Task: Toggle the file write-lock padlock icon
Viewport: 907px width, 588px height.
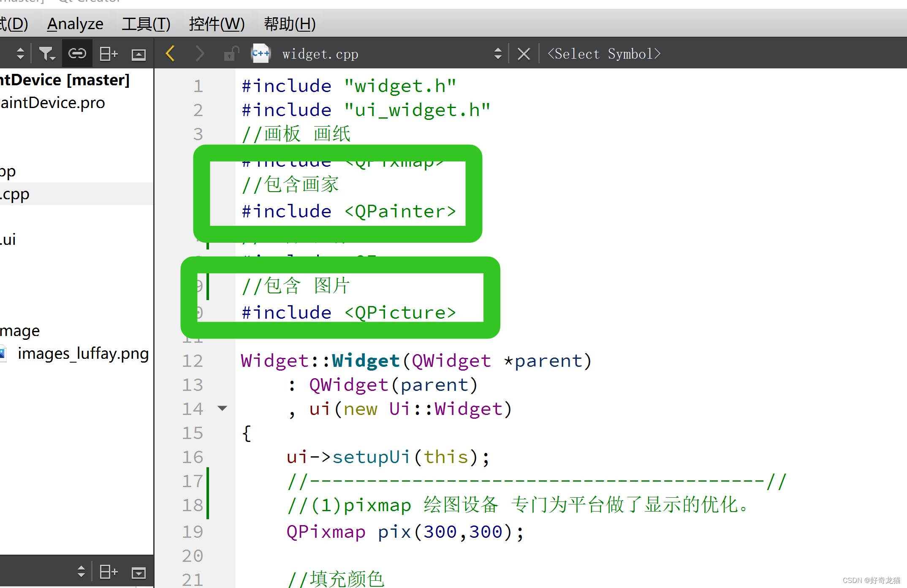Action: pos(231,54)
